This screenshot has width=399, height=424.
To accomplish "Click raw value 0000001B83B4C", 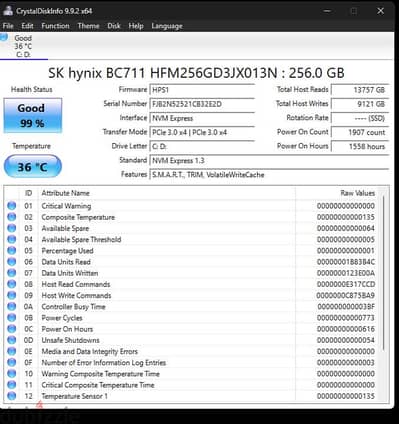I will click(346, 262).
